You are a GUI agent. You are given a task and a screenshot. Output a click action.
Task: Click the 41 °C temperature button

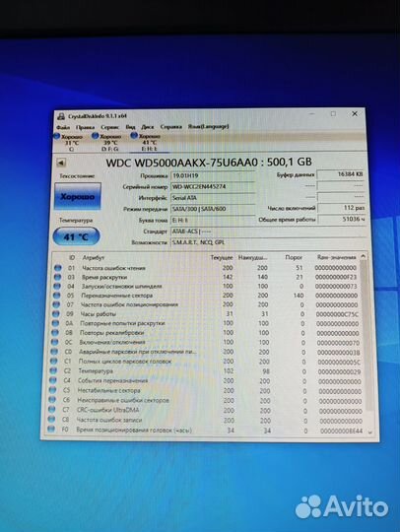click(76, 236)
